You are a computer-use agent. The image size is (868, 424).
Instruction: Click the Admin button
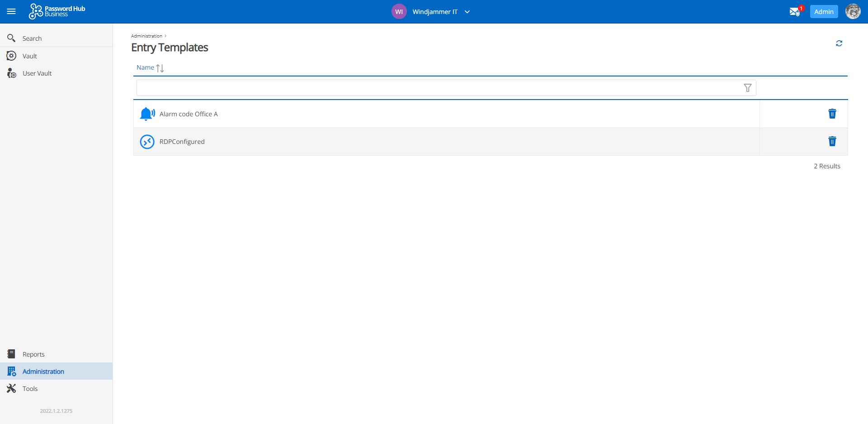(824, 11)
